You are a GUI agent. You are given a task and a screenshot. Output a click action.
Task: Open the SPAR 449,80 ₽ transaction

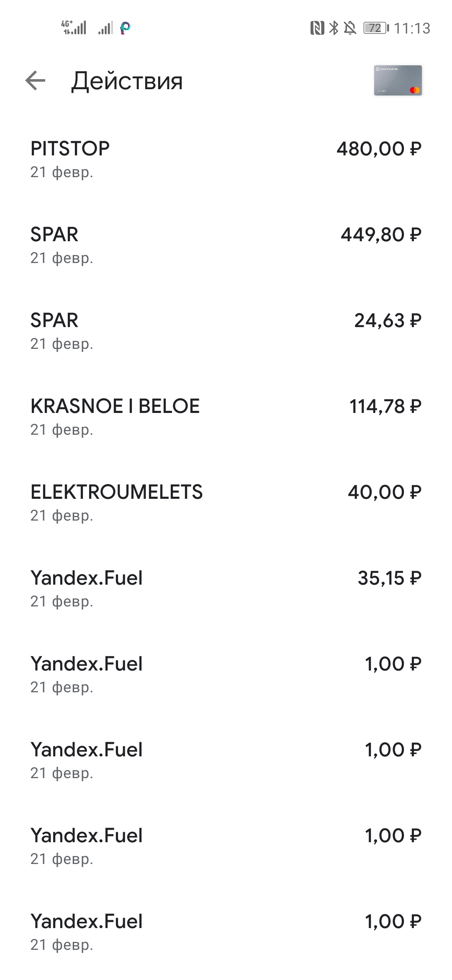tap(226, 245)
